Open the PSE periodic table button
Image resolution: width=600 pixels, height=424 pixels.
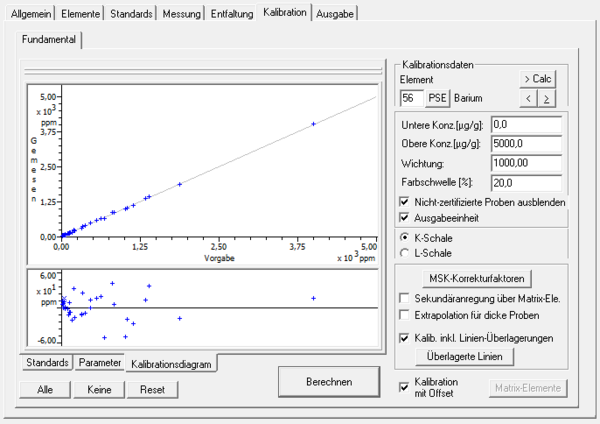[x=437, y=98]
